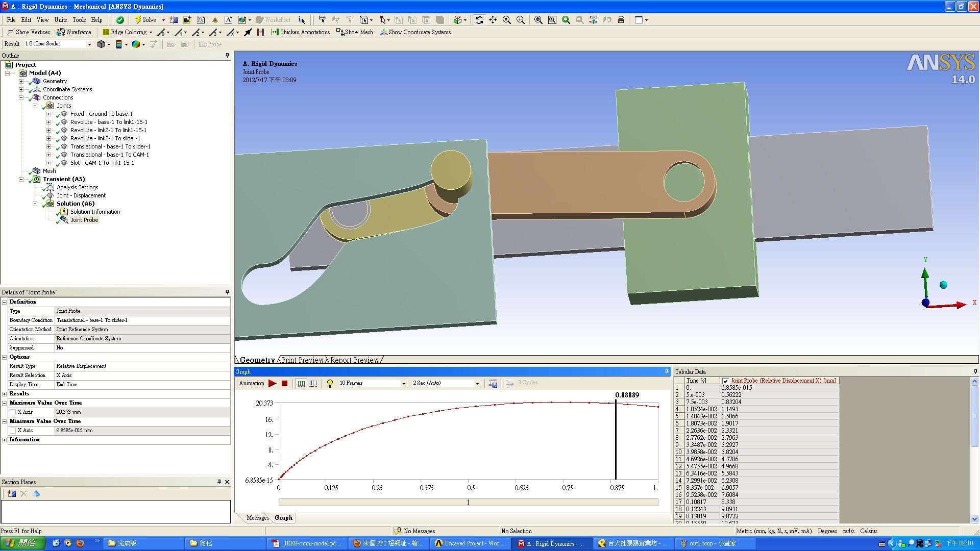980x551 pixels.
Task: Stop the animation playback
Action: (x=285, y=383)
